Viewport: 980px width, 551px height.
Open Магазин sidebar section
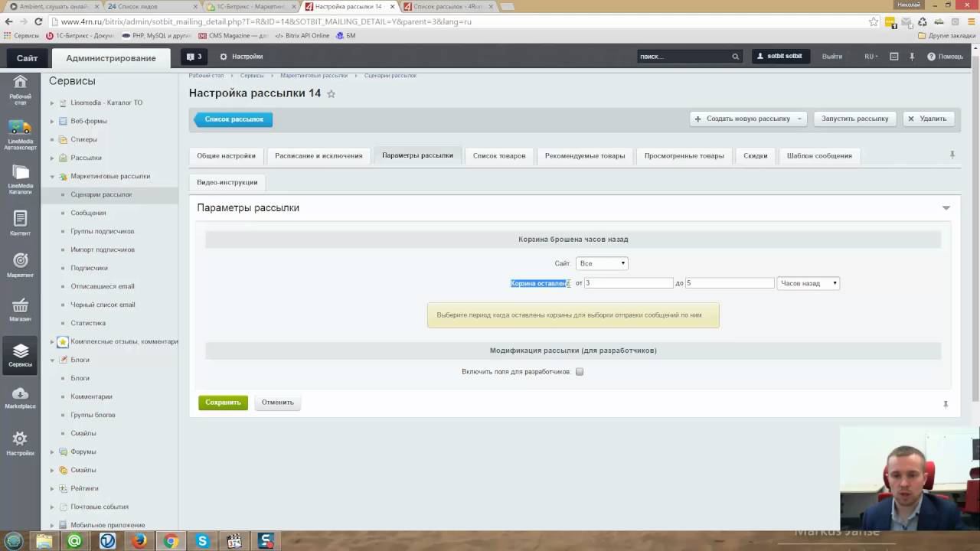click(x=21, y=309)
